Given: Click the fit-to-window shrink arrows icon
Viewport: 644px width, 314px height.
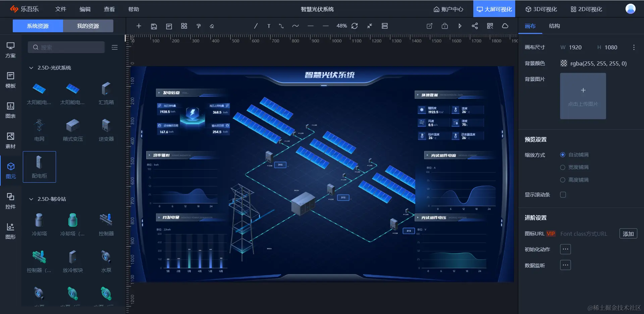Looking at the screenshot, I should coord(370,26).
